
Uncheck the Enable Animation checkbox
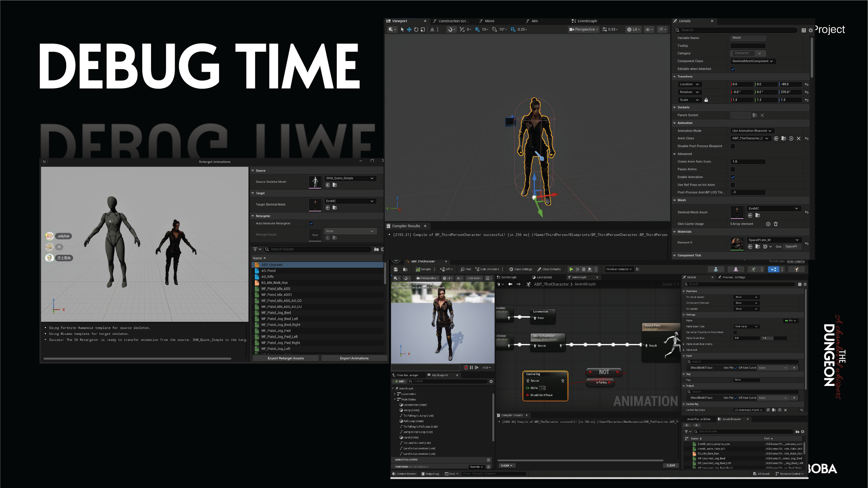click(x=733, y=177)
